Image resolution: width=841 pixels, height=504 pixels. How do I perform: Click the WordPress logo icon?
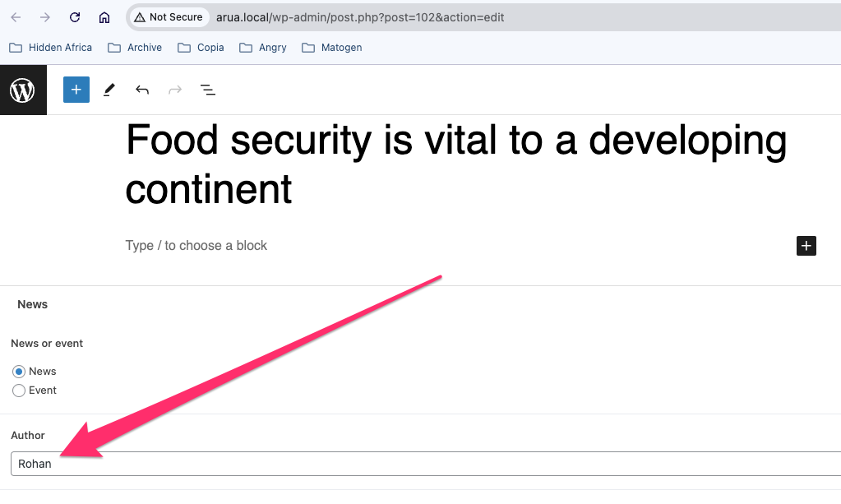pos(23,90)
